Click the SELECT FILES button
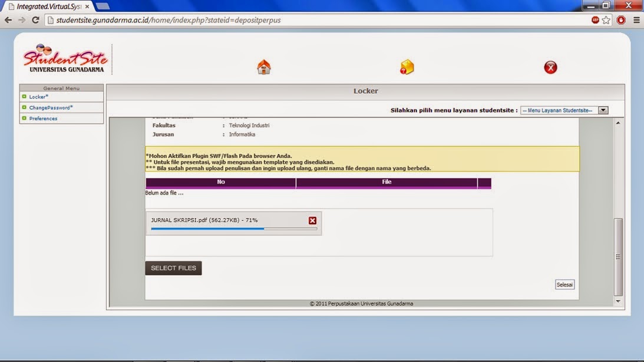 point(173,268)
